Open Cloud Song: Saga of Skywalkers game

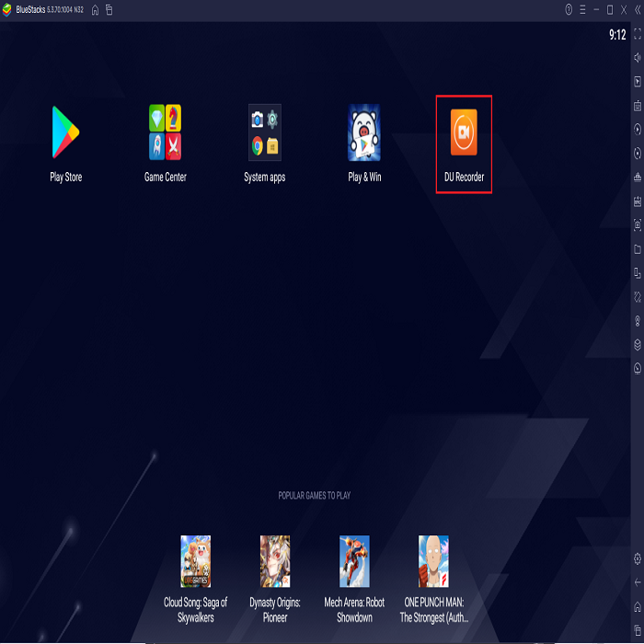[195, 561]
